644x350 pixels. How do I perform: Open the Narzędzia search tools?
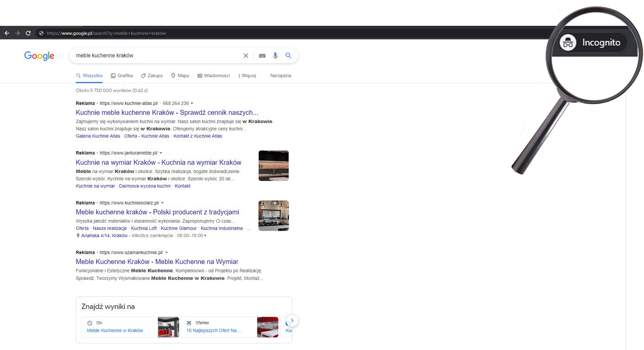(280, 75)
